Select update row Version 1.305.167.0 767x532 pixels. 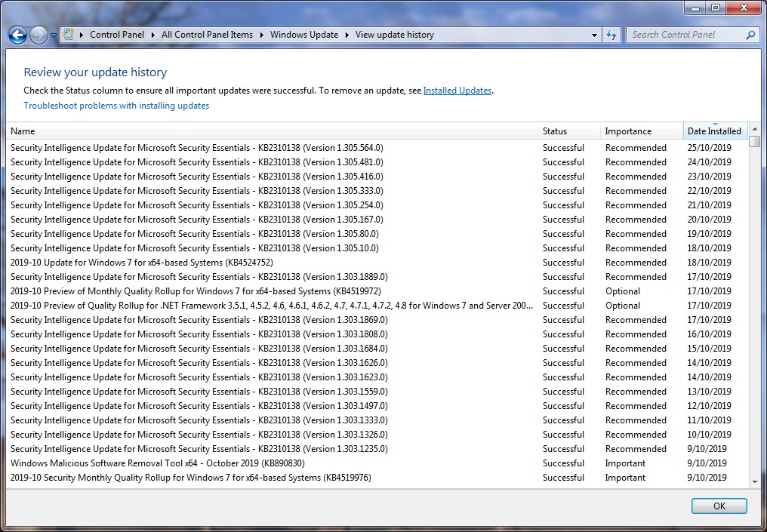(x=377, y=220)
